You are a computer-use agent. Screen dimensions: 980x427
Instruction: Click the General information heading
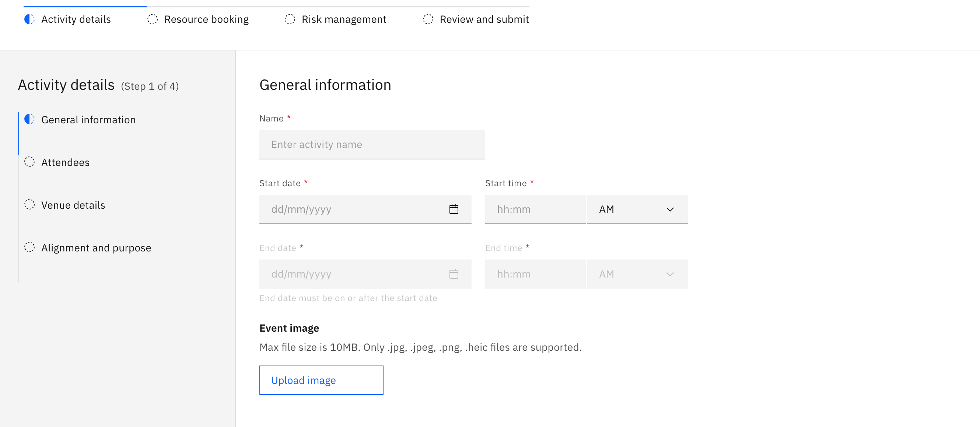coord(325,85)
